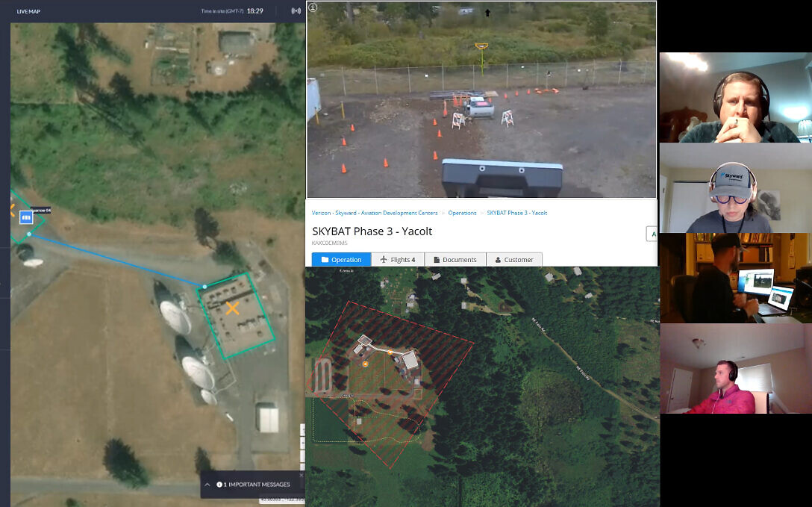Click the black arrow marker atop the camera feed
Viewport: 812px width, 507px height.
pyautogui.click(x=487, y=13)
